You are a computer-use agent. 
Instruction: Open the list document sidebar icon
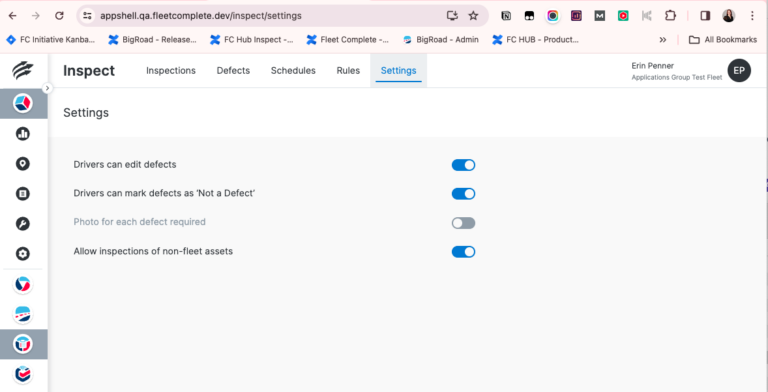23,194
